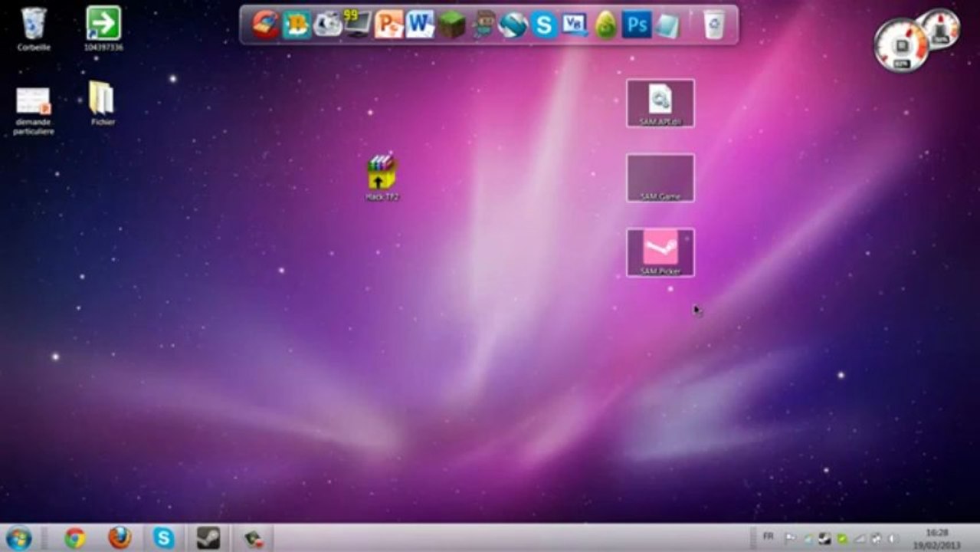Viewport: 980px width, 552px height.
Task: Open Skype from the top dock
Action: pos(543,25)
